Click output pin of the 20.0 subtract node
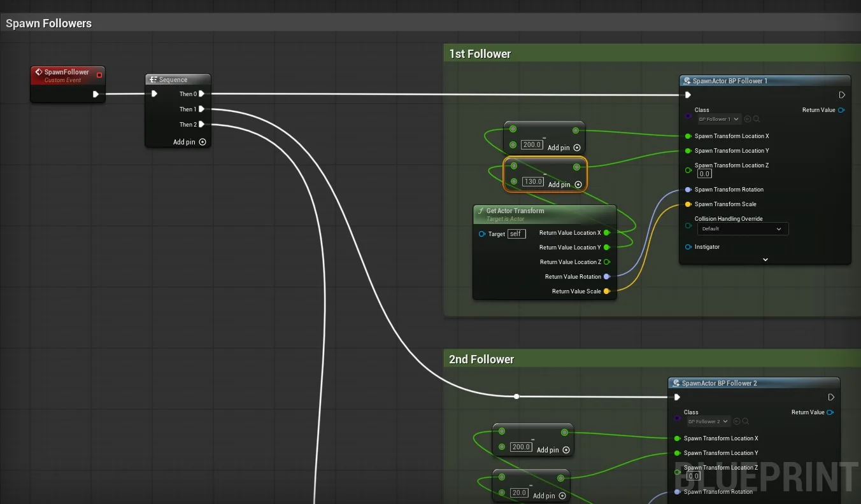The width and height of the screenshot is (861, 504). coord(560,478)
